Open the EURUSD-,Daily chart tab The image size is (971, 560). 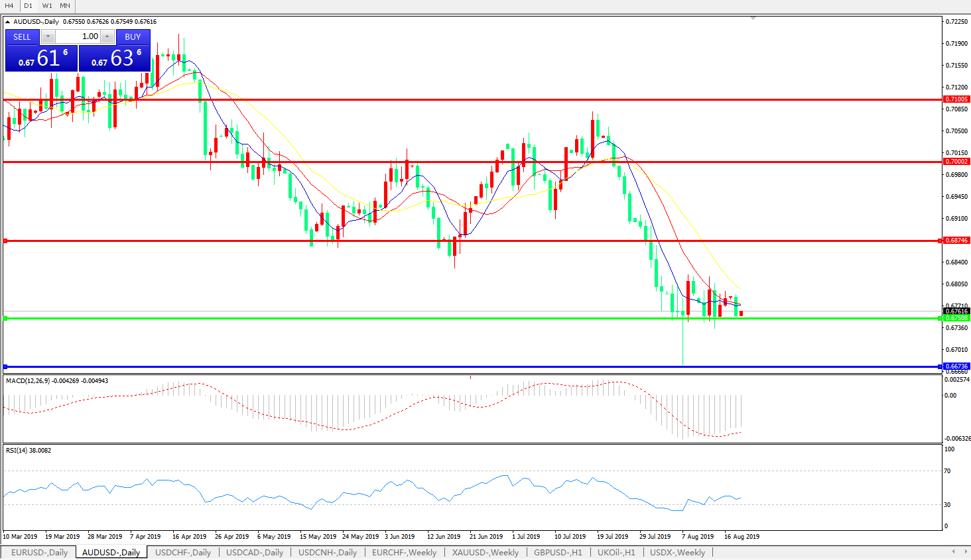(x=39, y=552)
